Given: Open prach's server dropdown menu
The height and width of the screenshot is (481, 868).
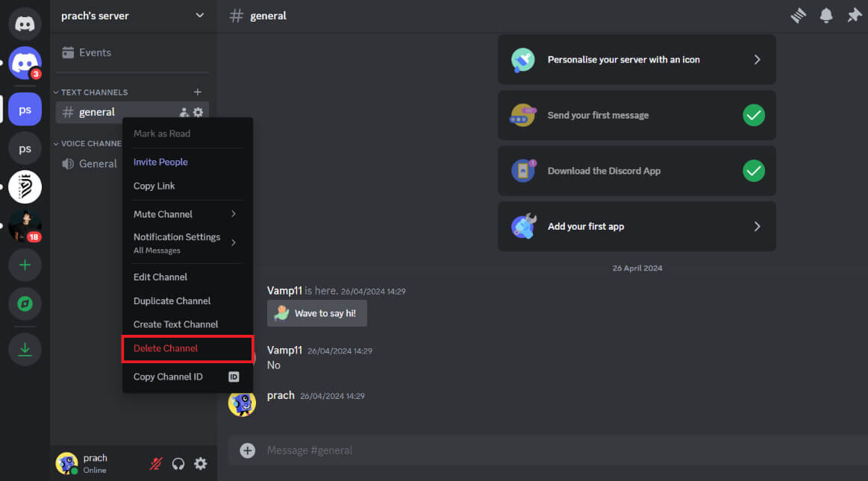Looking at the screenshot, I should [x=200, y=16].
